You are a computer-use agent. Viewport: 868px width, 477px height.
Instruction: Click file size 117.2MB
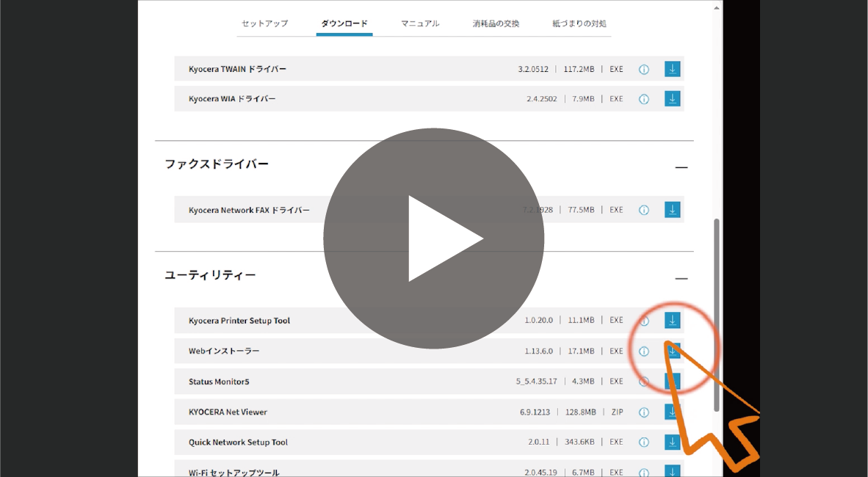coord(579,69)
